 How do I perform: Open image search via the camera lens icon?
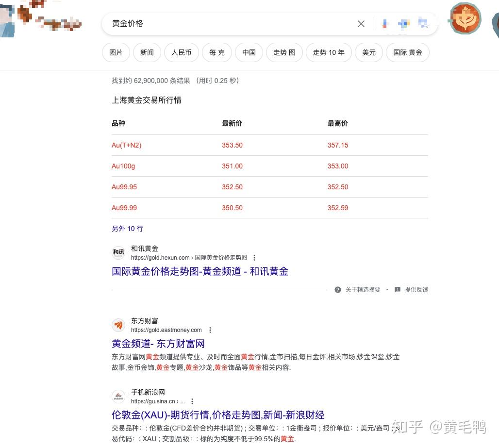tap(403, 24)
